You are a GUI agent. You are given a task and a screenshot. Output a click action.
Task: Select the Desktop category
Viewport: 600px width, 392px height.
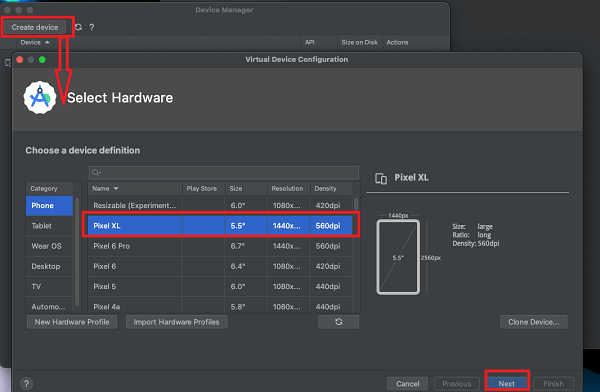49,266
